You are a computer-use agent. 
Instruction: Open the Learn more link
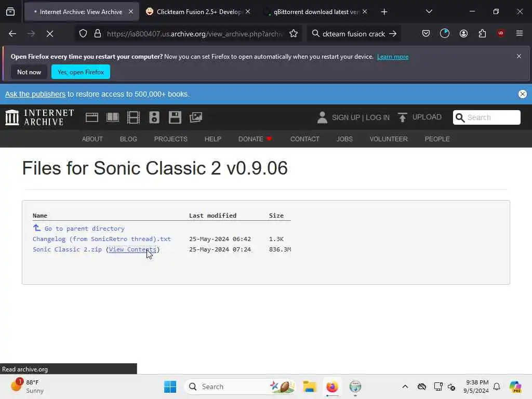[393, 57]
